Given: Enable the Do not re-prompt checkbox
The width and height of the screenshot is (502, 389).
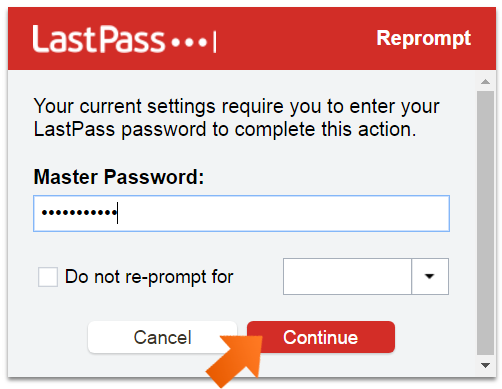Looking at the screenshot, I should tap(48, 277).
